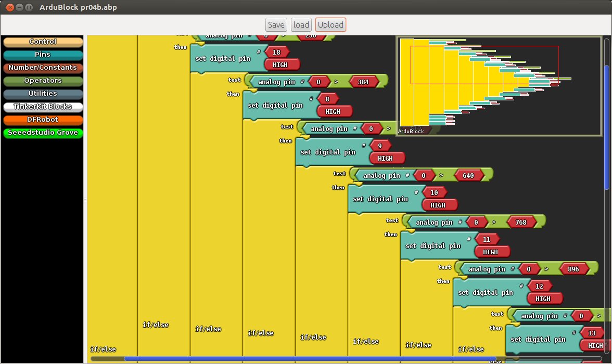Image resolution: width=612 pixels, height=364 pixels.
Task: Select the threshold value 384
Action: (x=363, y=82)
